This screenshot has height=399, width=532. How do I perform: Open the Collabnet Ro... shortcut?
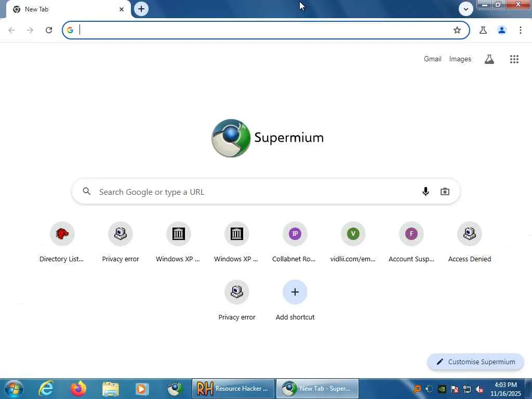tap(295, 242)
